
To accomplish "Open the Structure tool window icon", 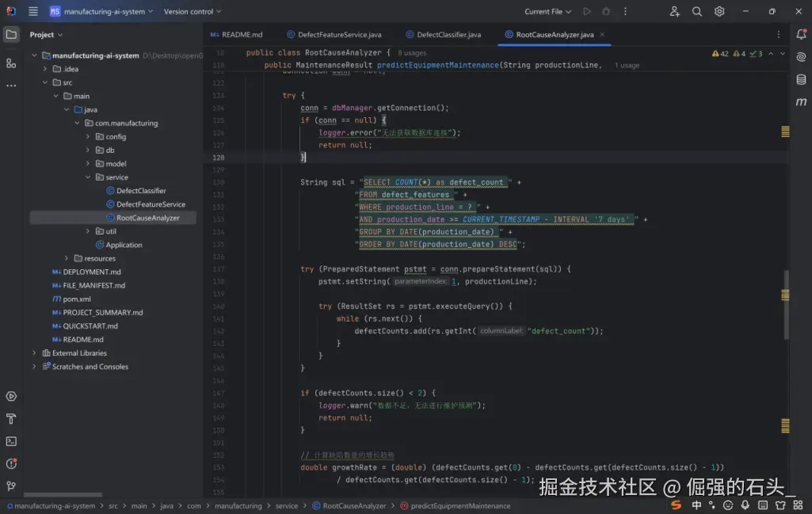I will point(11,63).
